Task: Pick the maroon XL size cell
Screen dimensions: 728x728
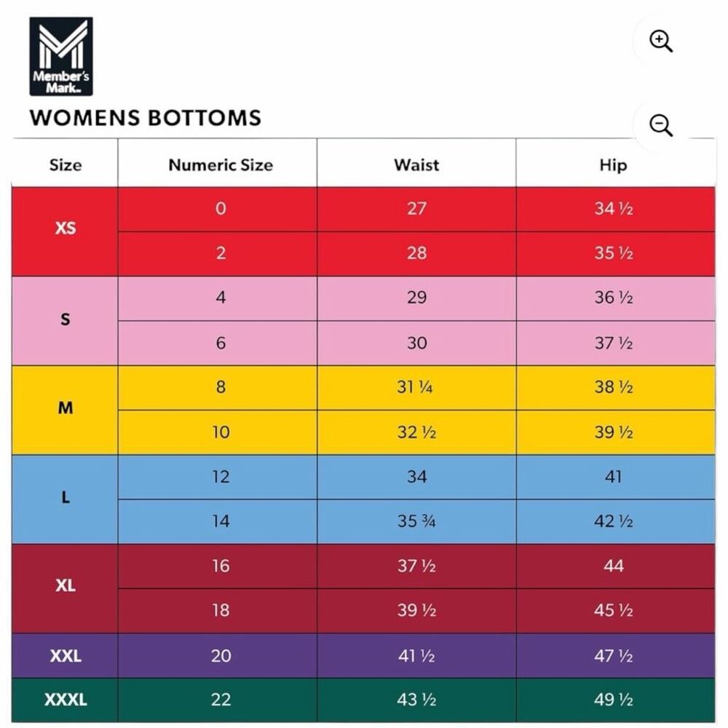Action: tap(65, 588)
